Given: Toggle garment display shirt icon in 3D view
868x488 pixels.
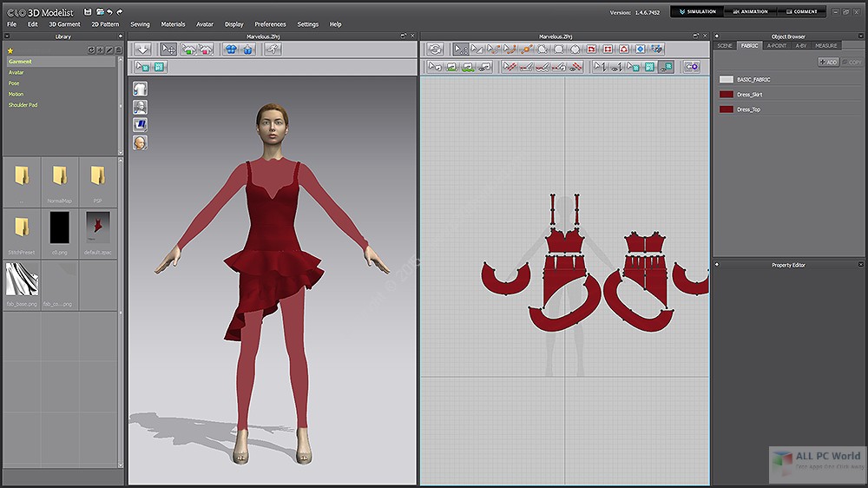Looking at the screenshot, I should pos(140,89).
